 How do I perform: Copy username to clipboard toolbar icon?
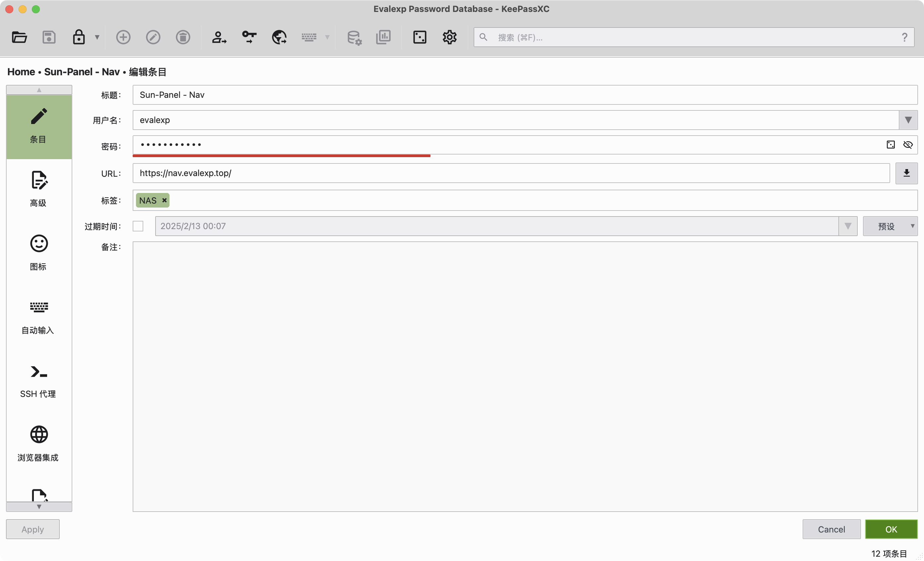(x=219, y=37)
